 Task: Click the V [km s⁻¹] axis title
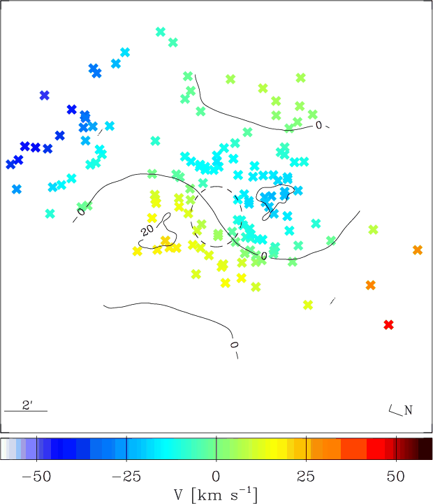point(216,494)
